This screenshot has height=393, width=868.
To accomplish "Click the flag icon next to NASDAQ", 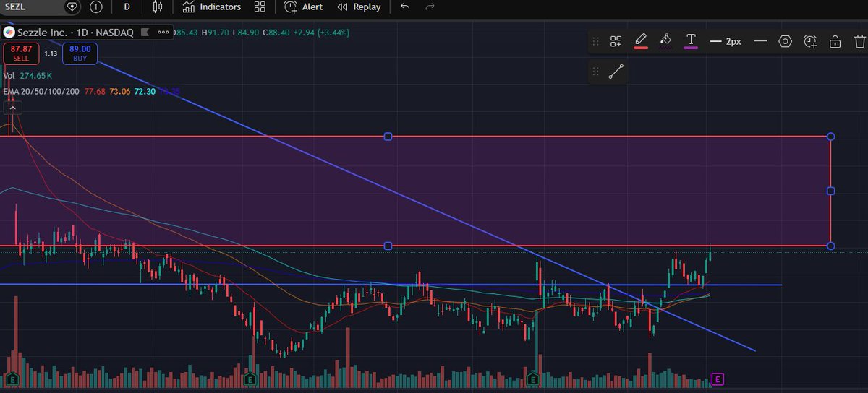I will tap(145, 33).
